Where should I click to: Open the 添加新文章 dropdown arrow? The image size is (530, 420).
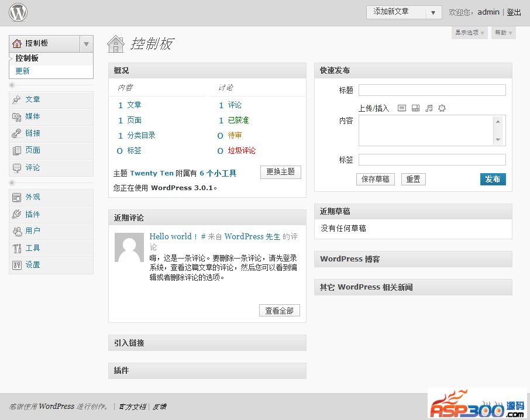pos(433,13)
